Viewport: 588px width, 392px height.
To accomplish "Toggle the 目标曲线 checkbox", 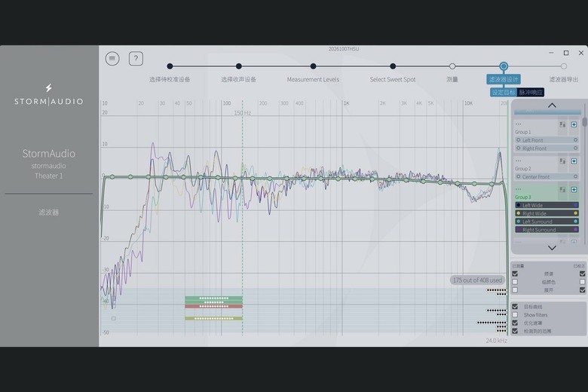I will tap(515, 307).
